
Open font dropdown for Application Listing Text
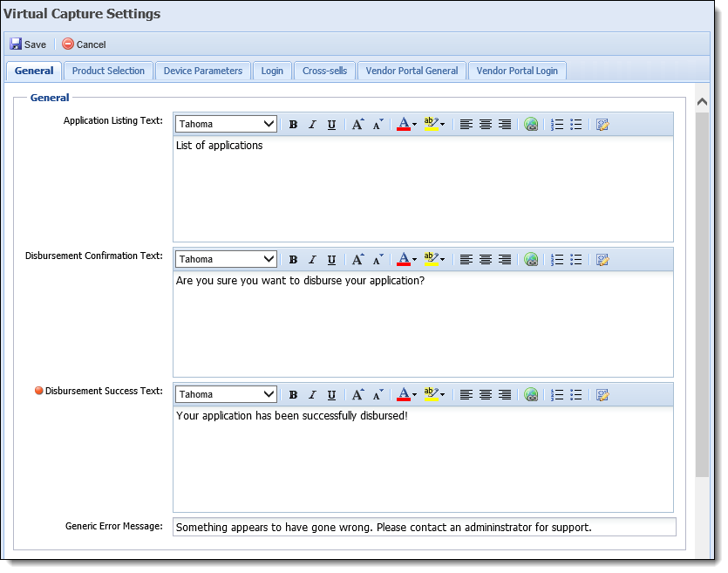(226, 124)
